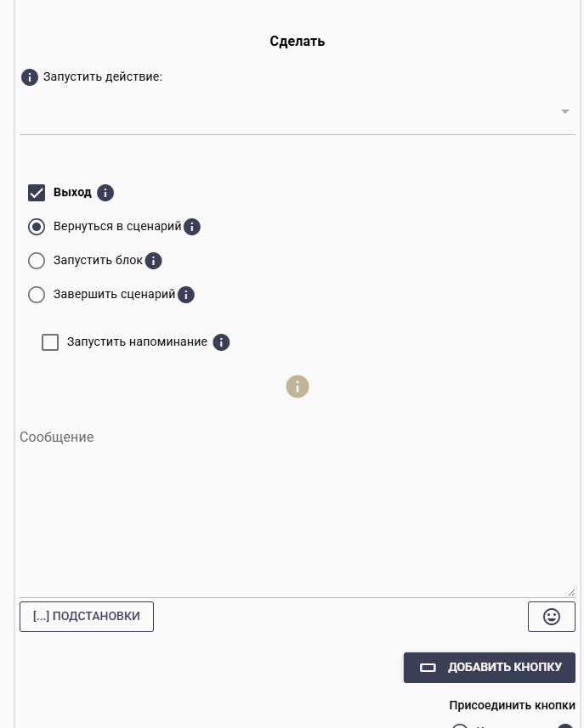Select the Завершить сценарий radio button
Screen dimensions: 584x728
(x=37, y=295)
